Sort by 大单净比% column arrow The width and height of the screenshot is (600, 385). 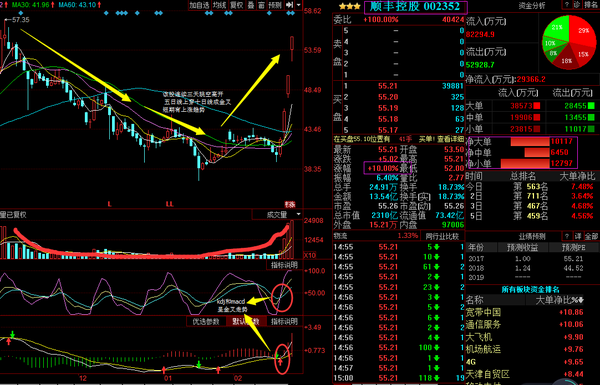[x=581, y=300]
